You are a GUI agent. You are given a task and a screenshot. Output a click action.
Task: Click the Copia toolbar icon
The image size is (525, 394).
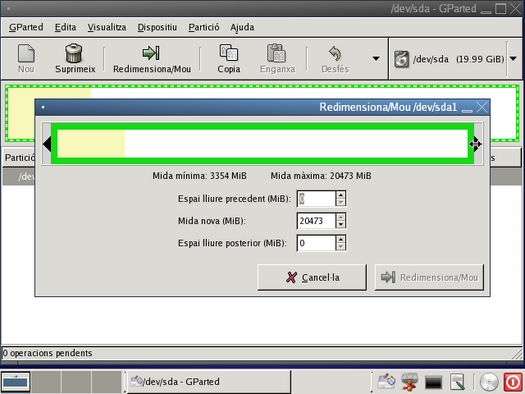[x=229, y=53]
